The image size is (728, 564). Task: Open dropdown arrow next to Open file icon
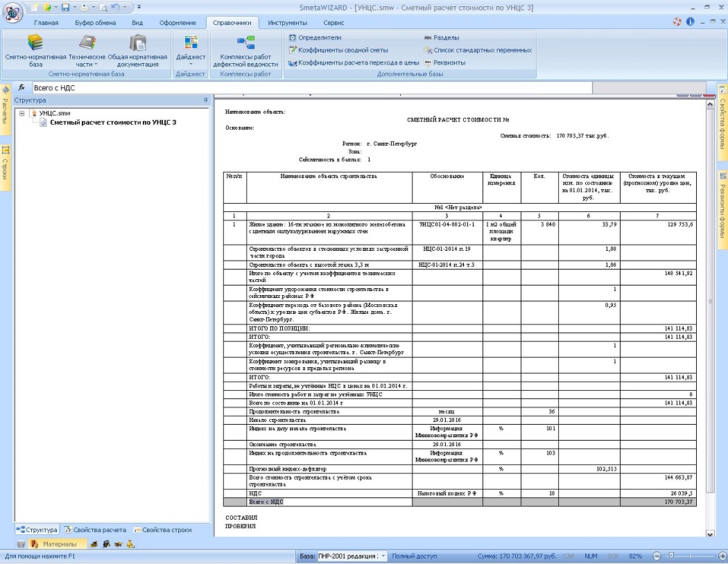click(x=56, y=7)
